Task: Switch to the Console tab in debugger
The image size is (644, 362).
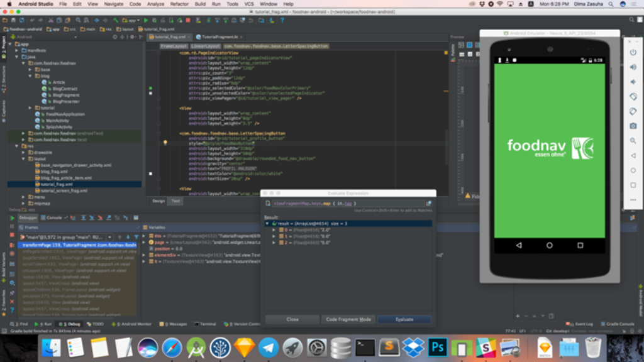Action: (x=54, y=218)
